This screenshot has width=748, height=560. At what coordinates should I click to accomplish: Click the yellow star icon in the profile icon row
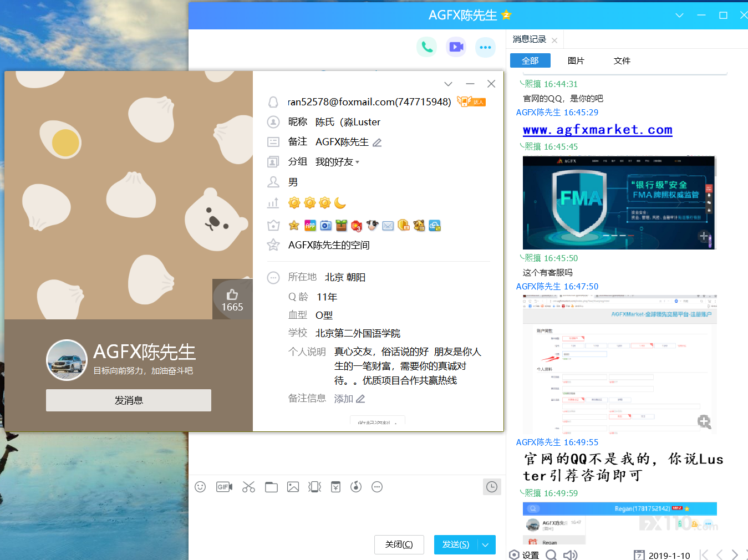294,226
